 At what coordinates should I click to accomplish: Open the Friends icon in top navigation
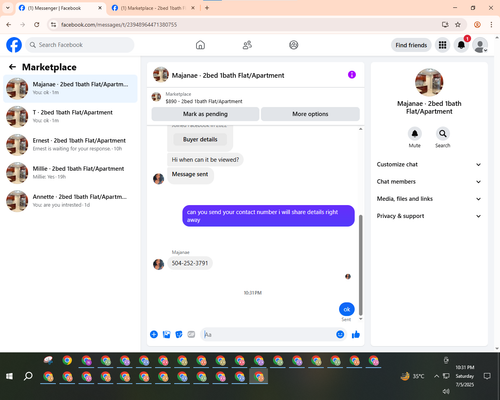click(x=247, y=45)
